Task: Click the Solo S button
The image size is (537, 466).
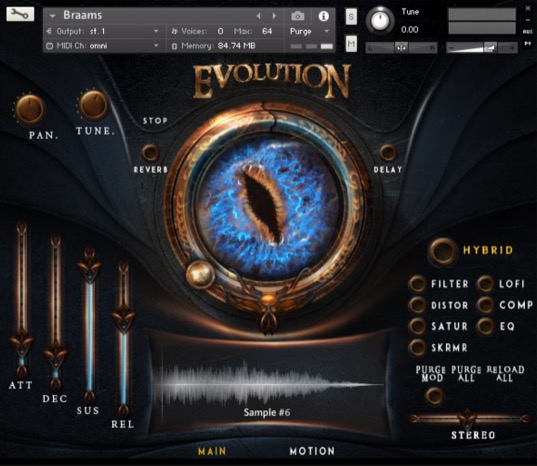Action: (x=351, y=16)
